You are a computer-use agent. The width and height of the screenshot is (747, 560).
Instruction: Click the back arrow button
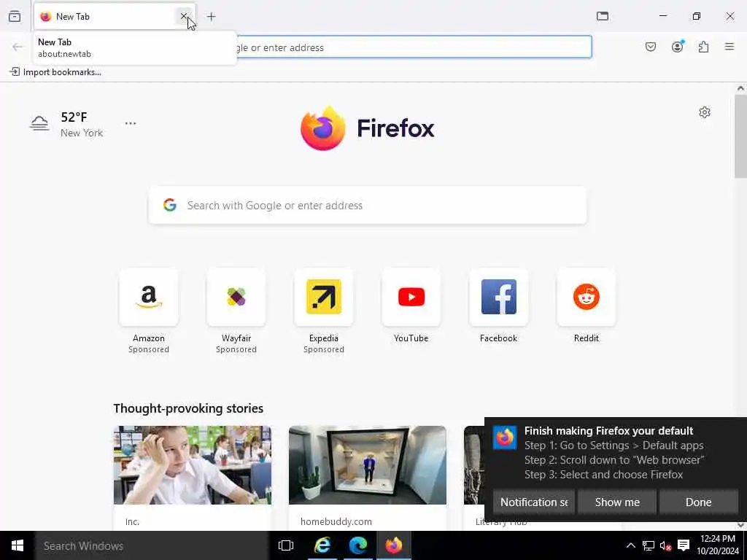tap(18, 47)
